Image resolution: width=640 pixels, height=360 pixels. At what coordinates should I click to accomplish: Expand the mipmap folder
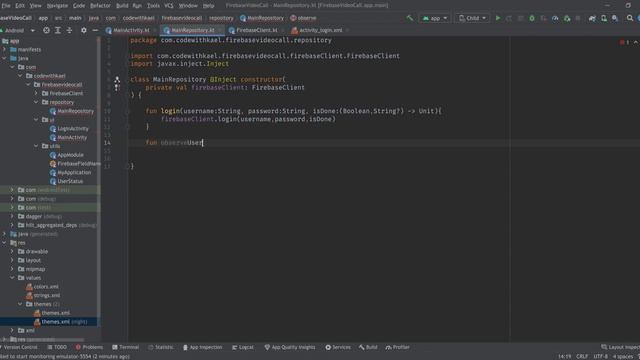pos(12,269)
